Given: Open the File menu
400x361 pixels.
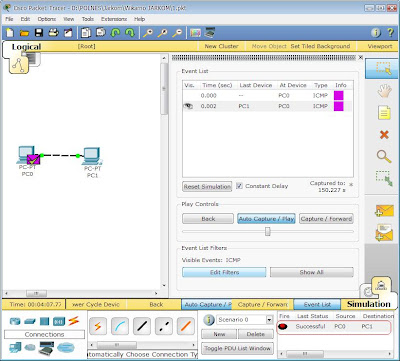Looking at the screenshot, I should coord(9,19).
